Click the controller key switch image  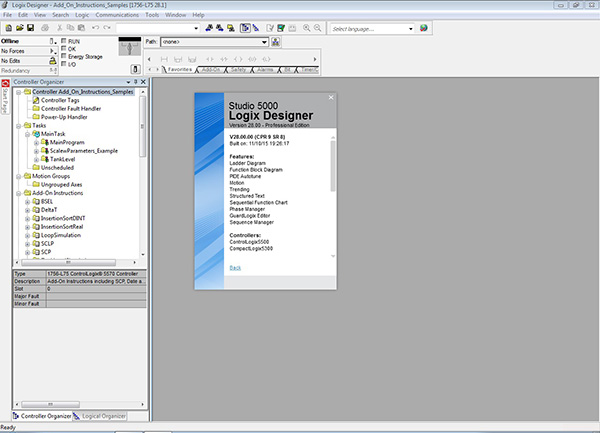point(129,46)
